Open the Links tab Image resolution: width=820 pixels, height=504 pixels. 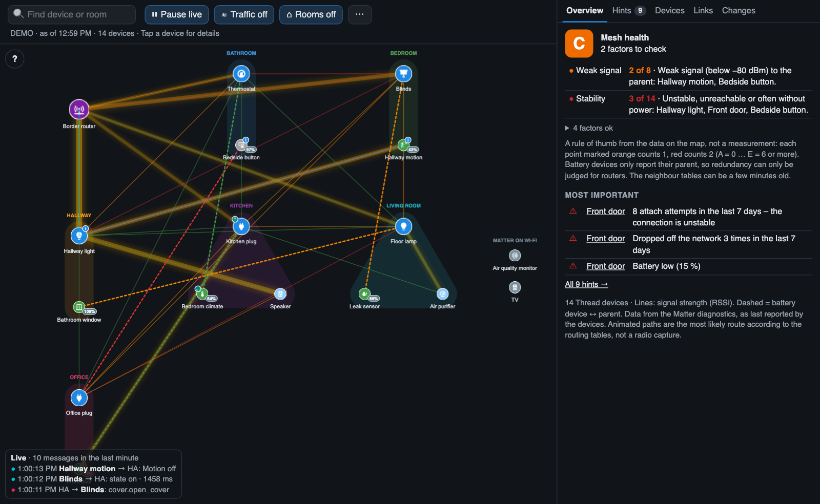pyautogui.click(x=703, y=11)
